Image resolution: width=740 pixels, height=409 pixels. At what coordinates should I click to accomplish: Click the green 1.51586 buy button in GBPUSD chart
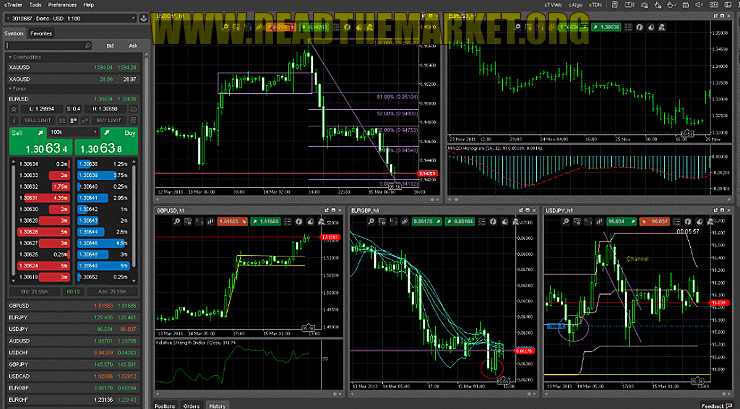(265, 221)
